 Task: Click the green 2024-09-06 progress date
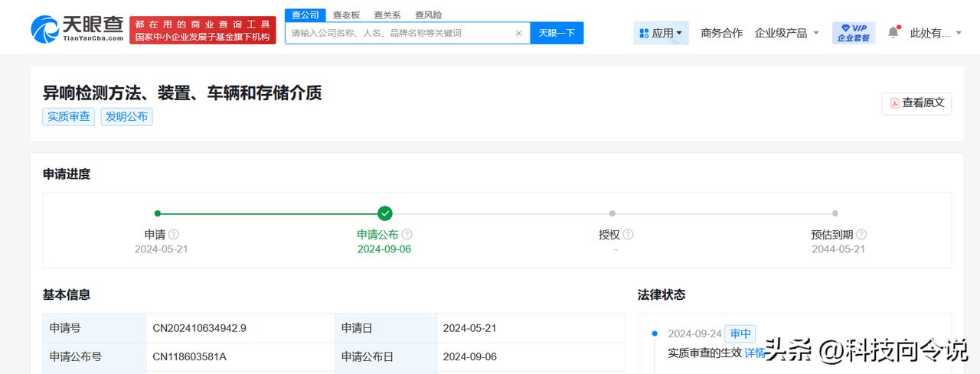point(384,249)
